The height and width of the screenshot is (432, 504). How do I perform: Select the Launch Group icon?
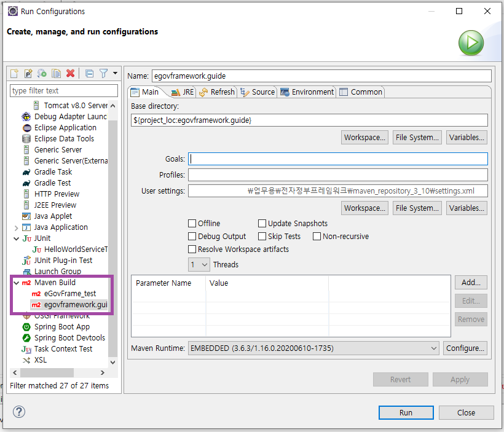(26, 272)
